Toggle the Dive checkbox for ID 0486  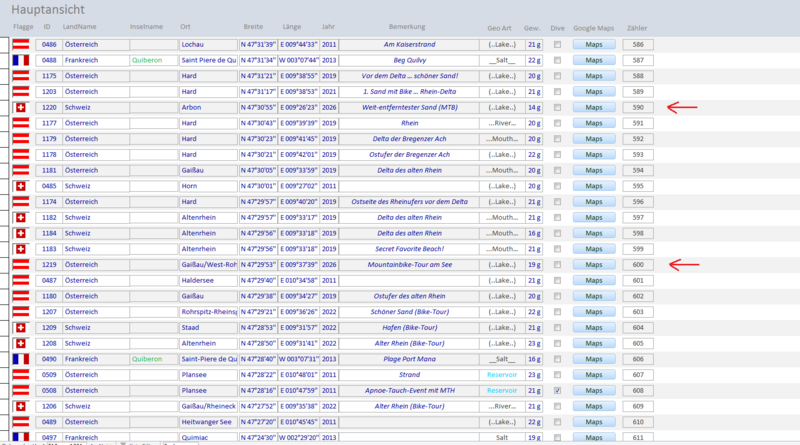558,44
